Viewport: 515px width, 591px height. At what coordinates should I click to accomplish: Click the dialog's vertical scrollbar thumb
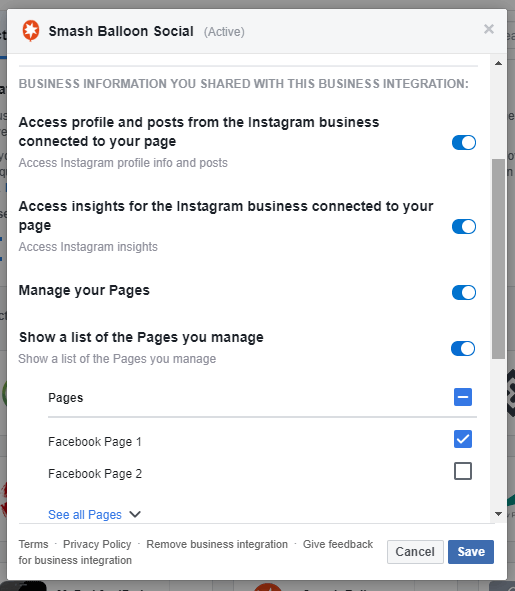(498, 259)
